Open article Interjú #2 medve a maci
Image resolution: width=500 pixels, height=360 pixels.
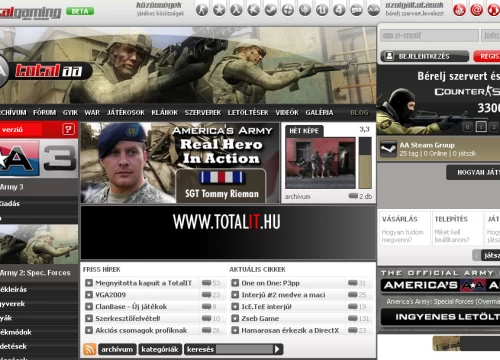coord(283,295)
